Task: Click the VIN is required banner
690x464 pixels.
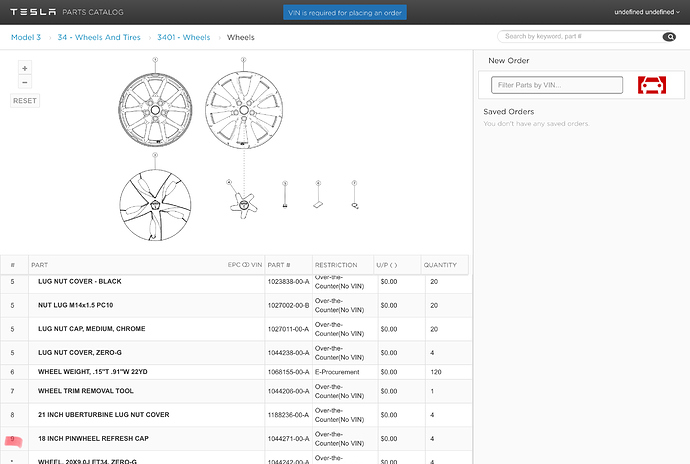Action: click(x=345, y=13)
